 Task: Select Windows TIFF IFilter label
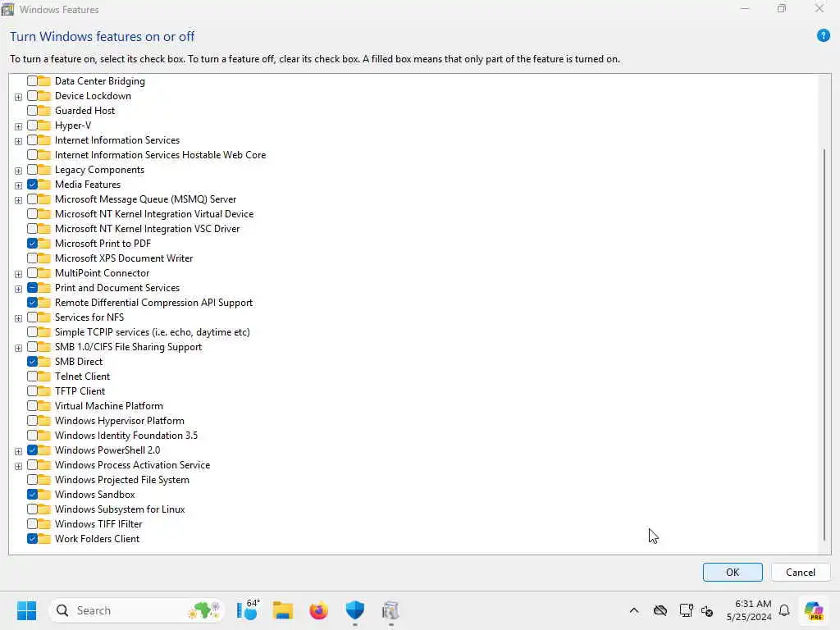click(98, 524)
